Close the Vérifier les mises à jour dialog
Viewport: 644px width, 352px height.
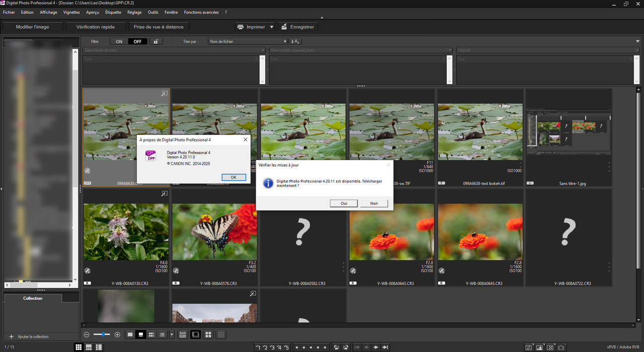[388, 165]
